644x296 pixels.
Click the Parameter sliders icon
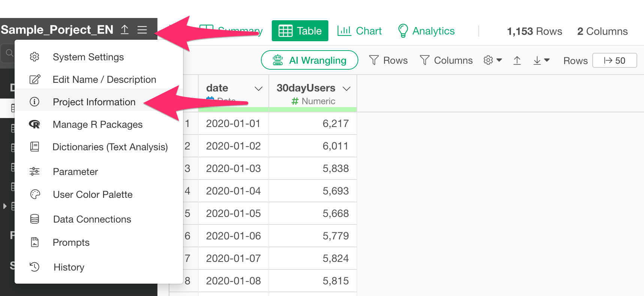tap(34, 172)
